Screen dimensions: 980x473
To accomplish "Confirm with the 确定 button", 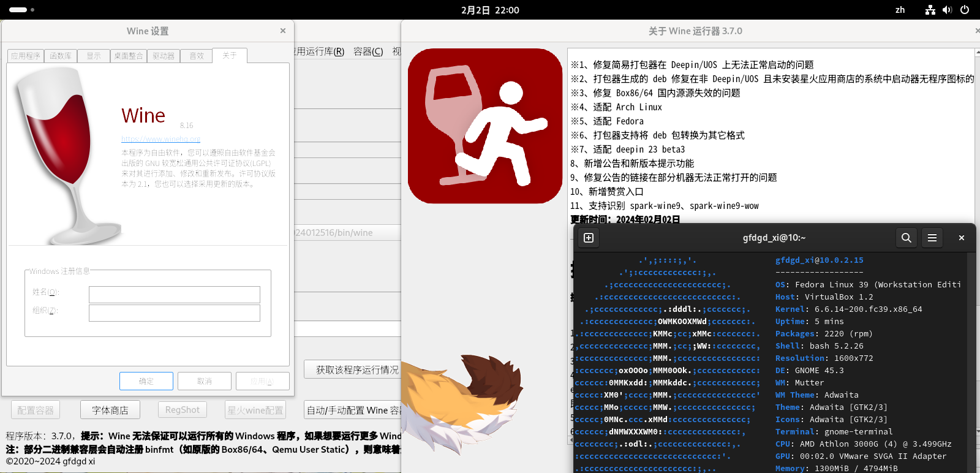I will 146,381.
